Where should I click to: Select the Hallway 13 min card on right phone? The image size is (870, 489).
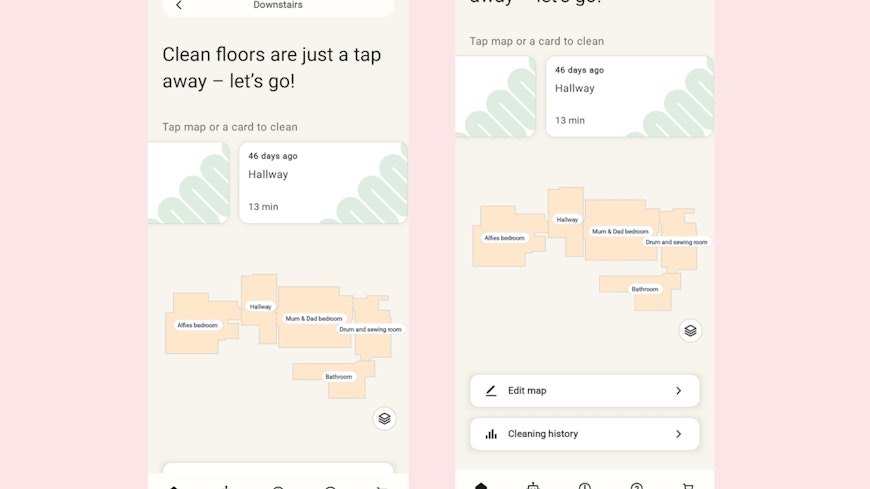click(630, 96)
